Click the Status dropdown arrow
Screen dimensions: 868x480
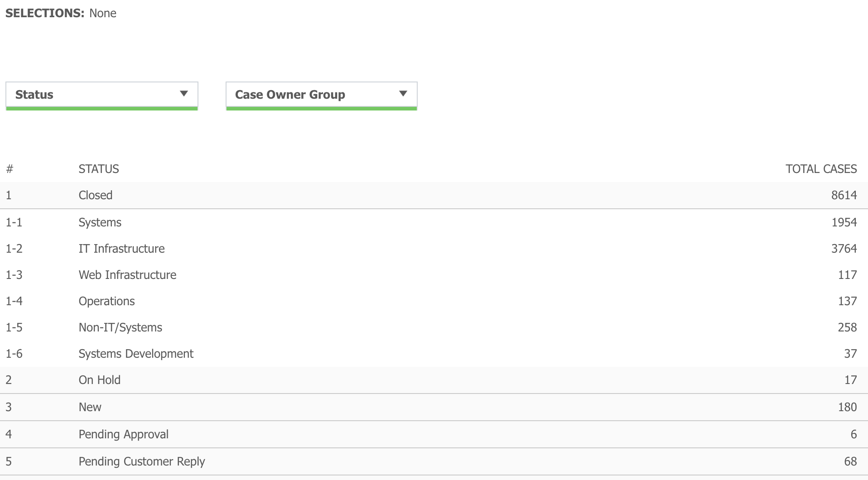(x=184, y=93)
